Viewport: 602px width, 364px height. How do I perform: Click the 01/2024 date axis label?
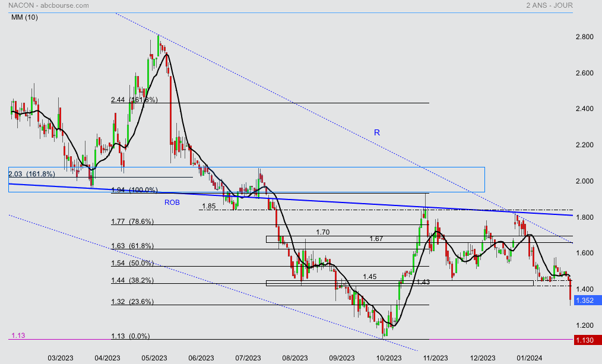tap(530, 358)
